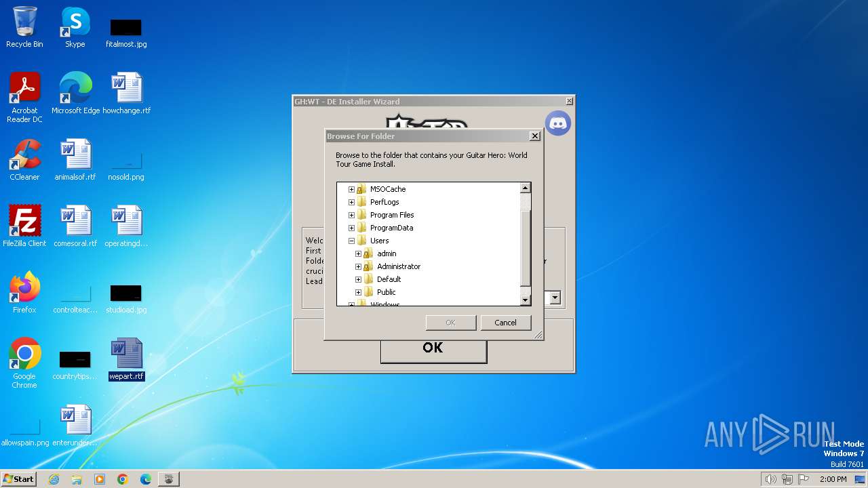Expand ProgramData folder node
Image resolution: width=868 pixels, height=488 pixels.
pos(351,228)
